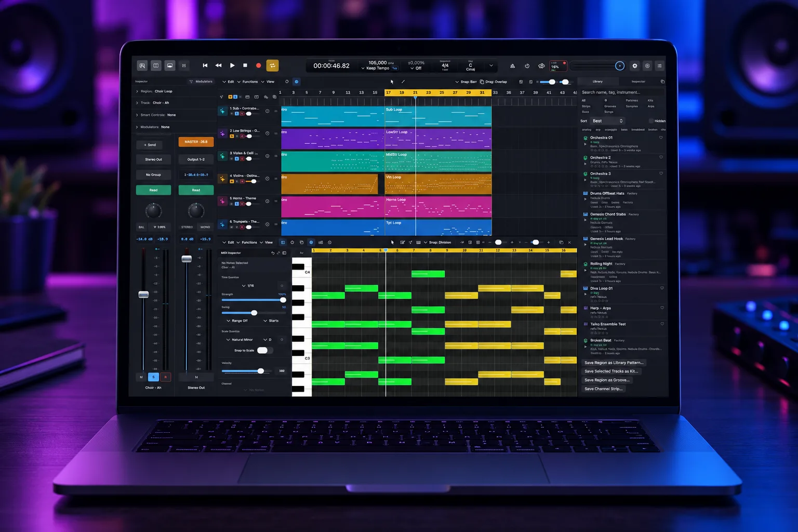This screenshot has width=798, height=532.
Task: Record-arm the Choir - Ah channel
Action: (x=165, y=377)
